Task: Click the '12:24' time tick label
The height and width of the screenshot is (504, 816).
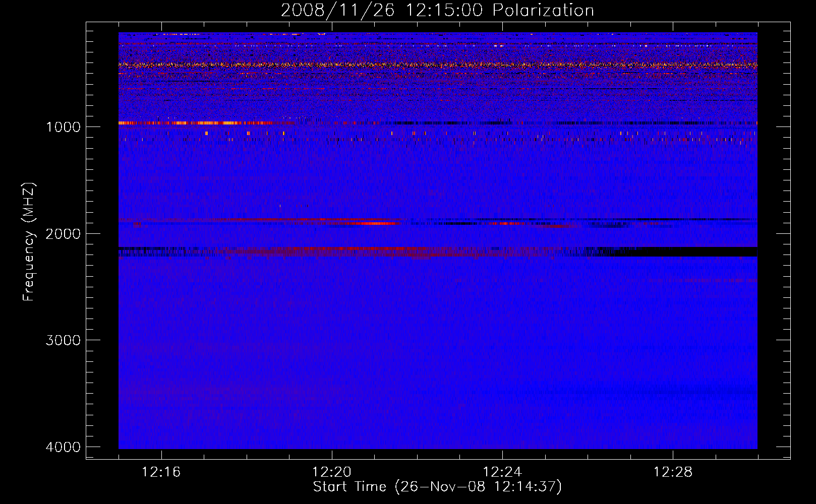Action: tap(502, 472)
